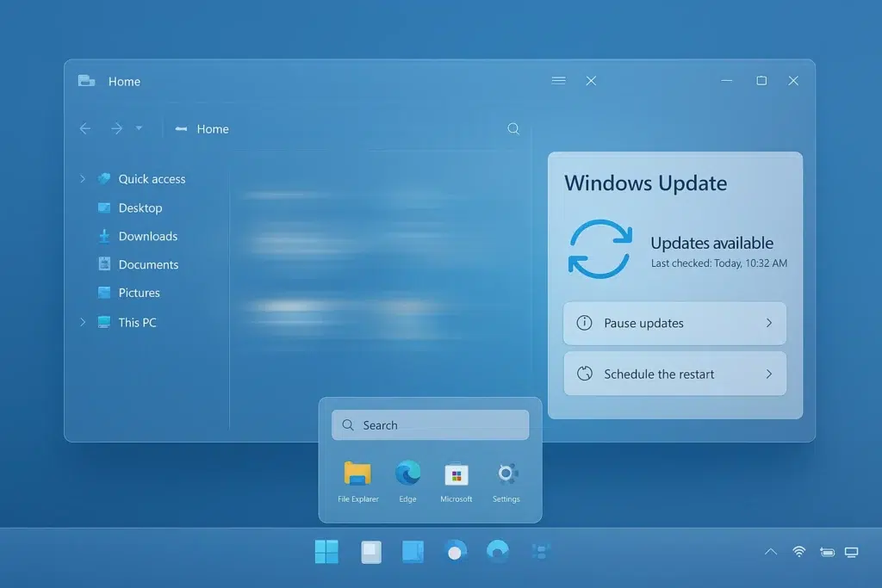Open the back-arrow history dropdown
The image size is (882, 588).
[140, 128]
